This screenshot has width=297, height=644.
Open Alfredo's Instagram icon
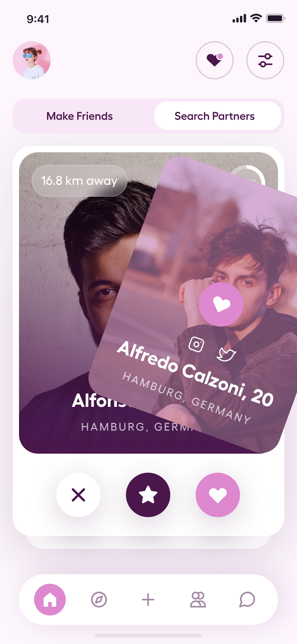[196, 344]
